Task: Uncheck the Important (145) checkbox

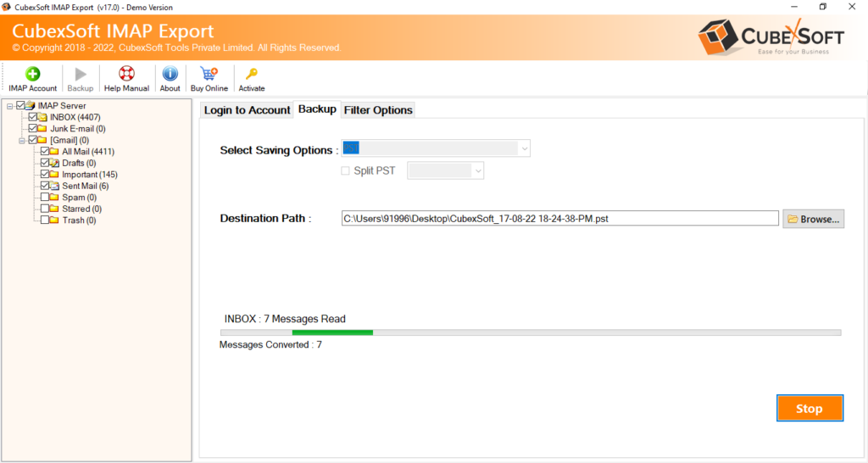Action: (x=45, y=175)
